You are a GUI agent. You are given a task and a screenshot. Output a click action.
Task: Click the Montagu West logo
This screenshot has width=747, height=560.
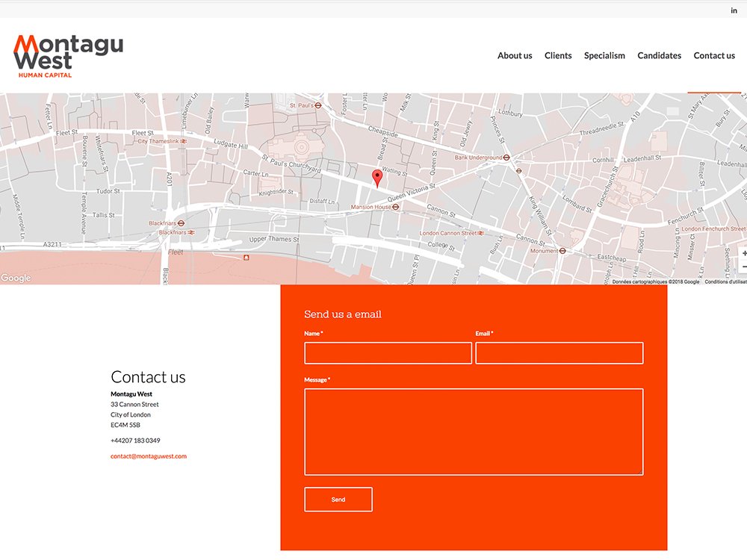pyautogui.click(x=68, y=56)
